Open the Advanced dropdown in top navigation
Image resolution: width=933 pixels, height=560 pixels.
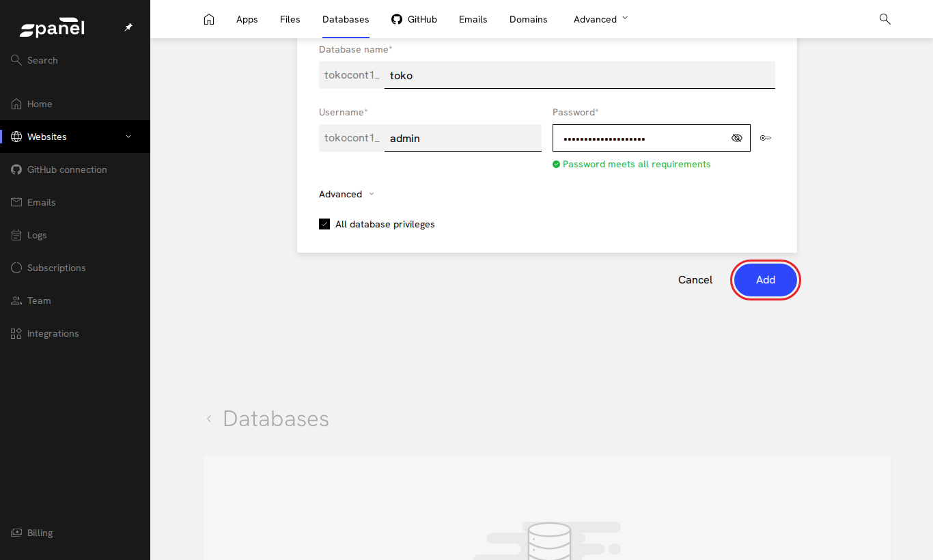tap(600, 19)
